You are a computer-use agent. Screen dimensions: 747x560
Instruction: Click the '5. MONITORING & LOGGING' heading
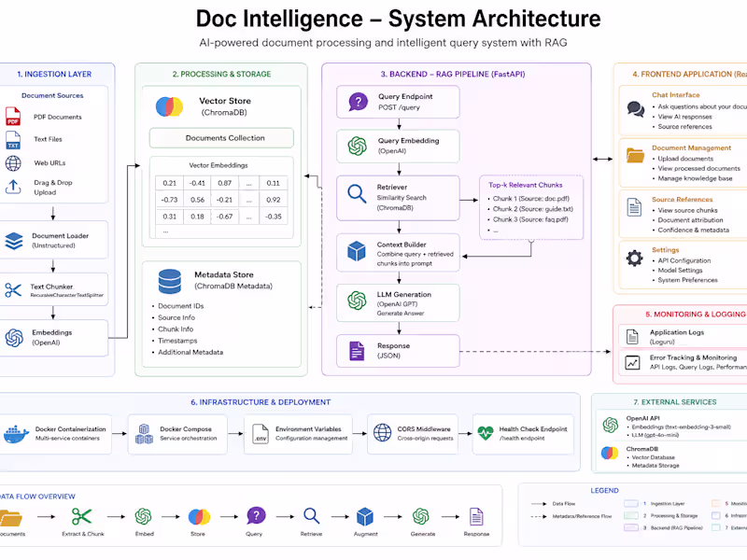click(696, 315)
